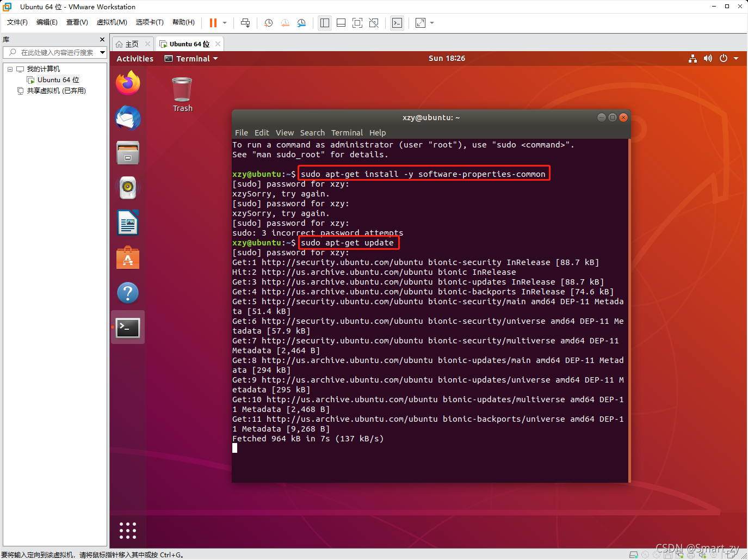This screenshot has height=560, width=748.
Task: Expand the Ubuntu system menu arrow
Action: point(736,58)
